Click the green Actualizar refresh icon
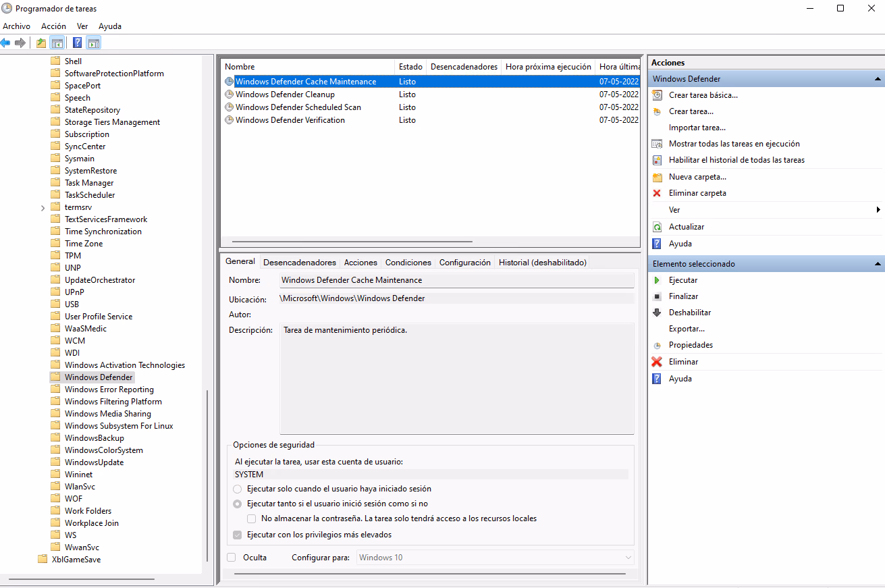This screenshot has width=885, height=588. tap(657, 227)
